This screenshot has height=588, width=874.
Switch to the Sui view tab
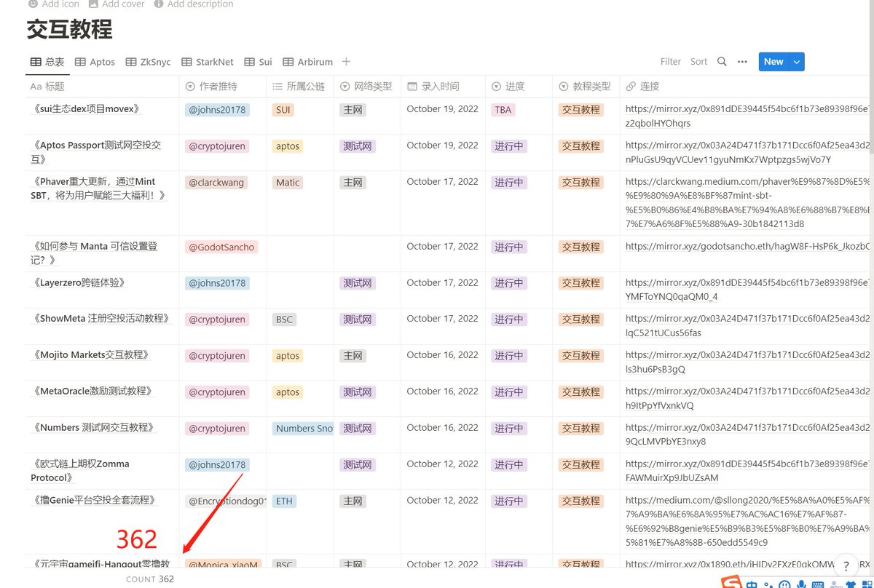(258, 62)
